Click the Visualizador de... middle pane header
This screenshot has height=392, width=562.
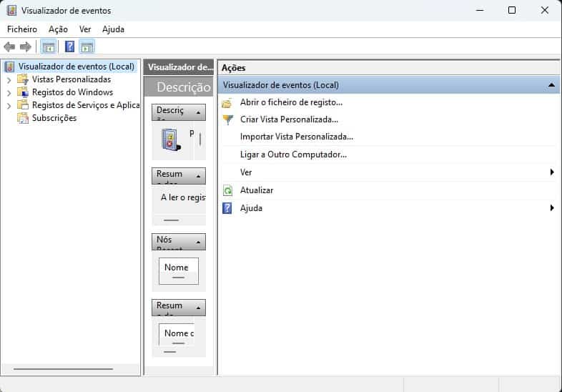[x=179, y=67]
